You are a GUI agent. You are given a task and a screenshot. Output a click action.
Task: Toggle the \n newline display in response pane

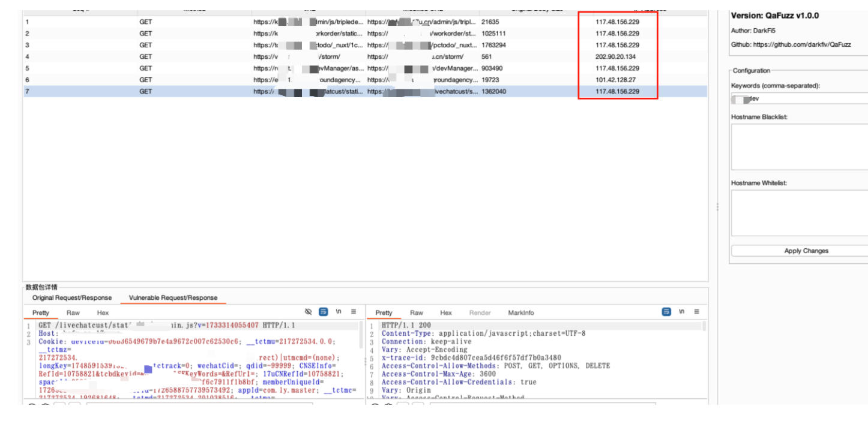pos(682,312)
